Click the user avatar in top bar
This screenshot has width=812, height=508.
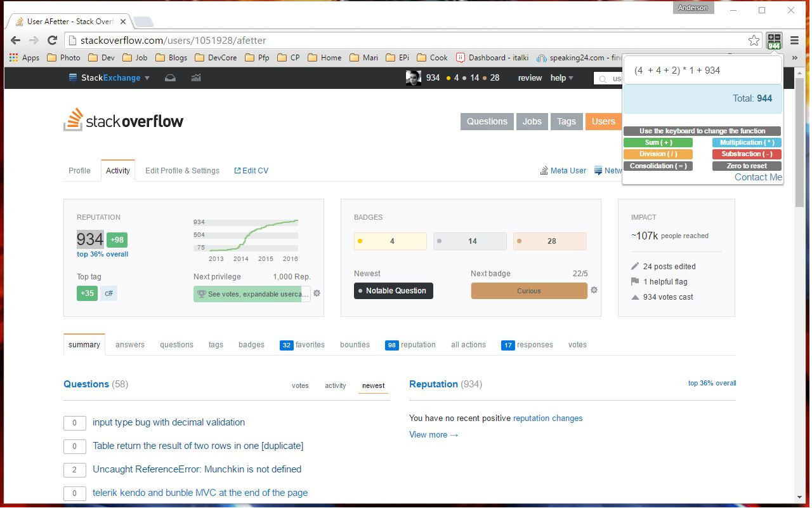coord(414,78)
